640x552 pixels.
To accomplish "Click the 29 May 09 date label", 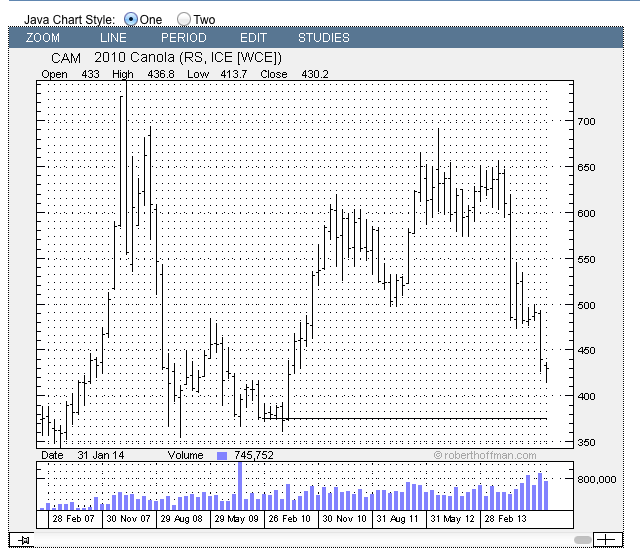I will tap(236, 519).
